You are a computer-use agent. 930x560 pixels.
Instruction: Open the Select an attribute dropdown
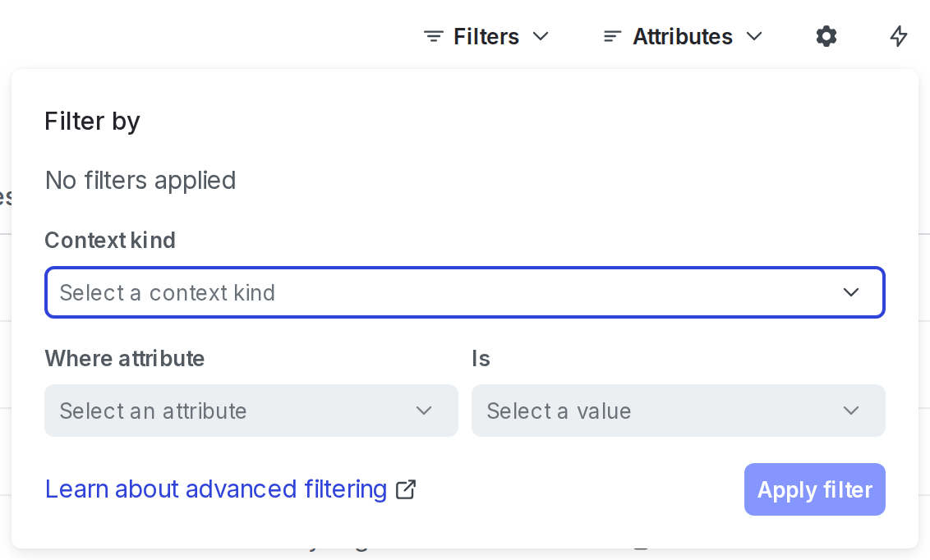251,411
